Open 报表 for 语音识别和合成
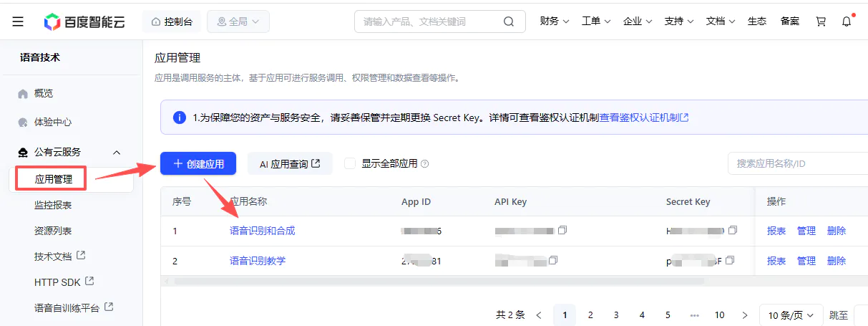 pyautogui.click(x=776, y=231)
